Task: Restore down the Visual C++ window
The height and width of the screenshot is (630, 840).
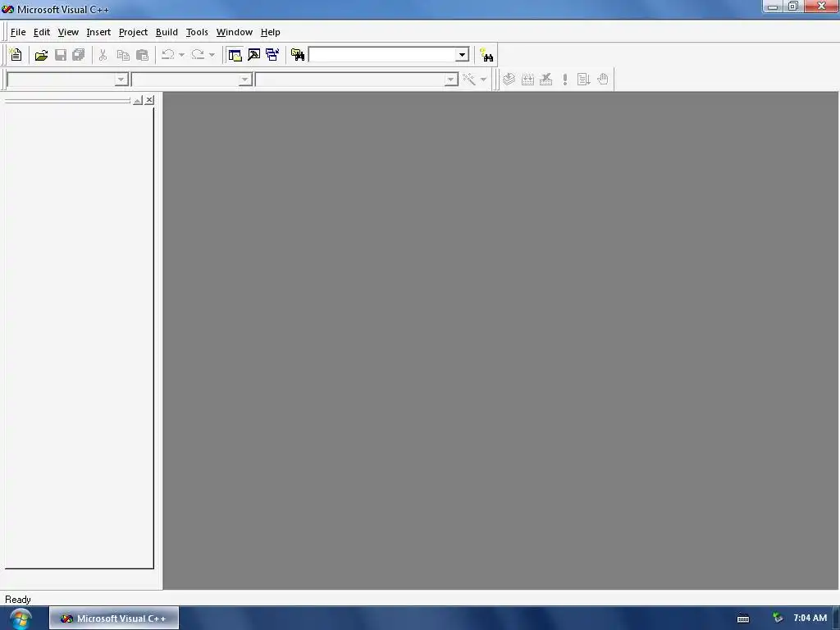Action: 793,7
